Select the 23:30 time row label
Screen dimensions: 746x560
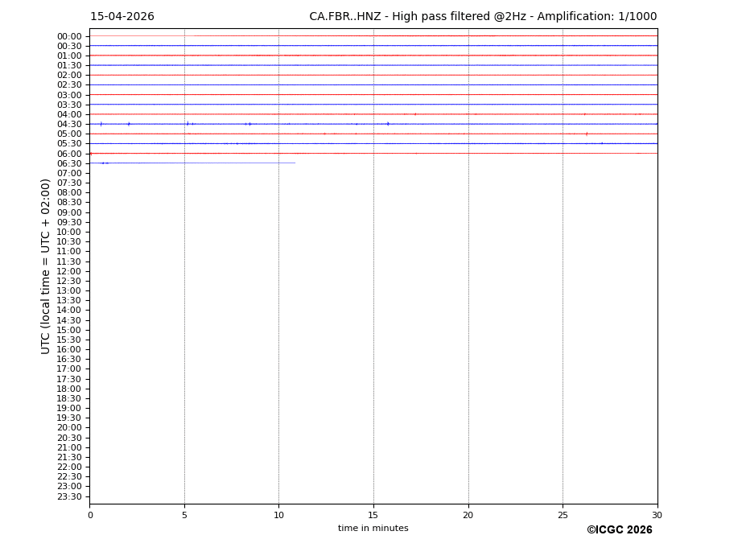click(x=69, y=496)
